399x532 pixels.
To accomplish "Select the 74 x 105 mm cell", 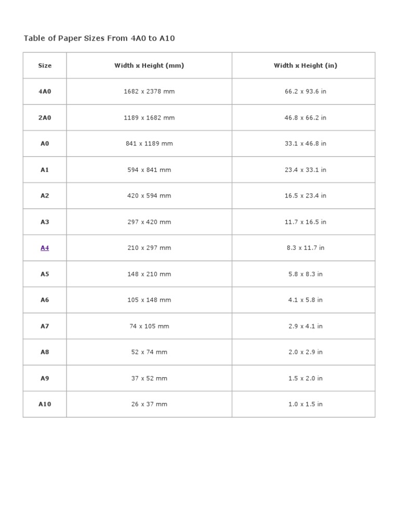I will coord(149,326).
